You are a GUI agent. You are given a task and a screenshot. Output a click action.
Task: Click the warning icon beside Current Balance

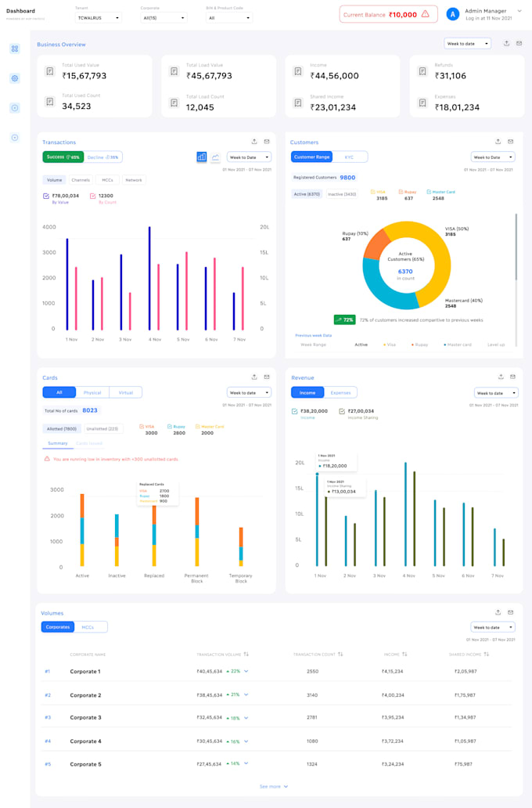[426, 14]
